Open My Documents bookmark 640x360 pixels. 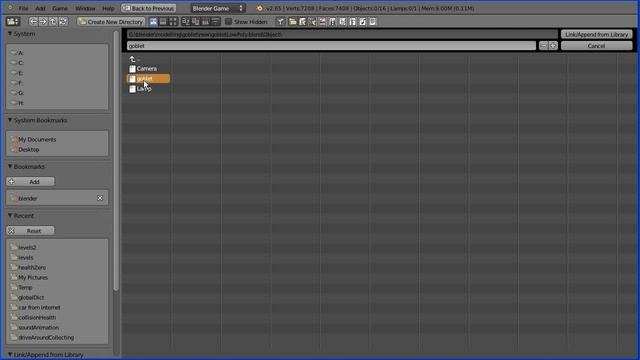[x=37, y=140]
